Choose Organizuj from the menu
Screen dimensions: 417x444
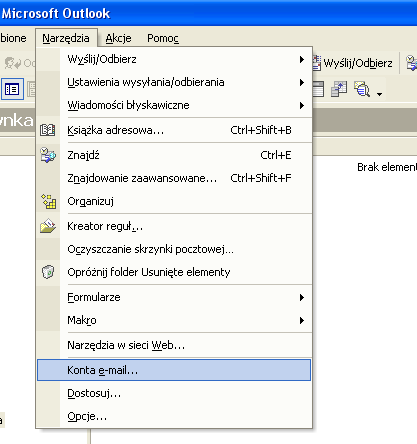click(x=174, y=201)
